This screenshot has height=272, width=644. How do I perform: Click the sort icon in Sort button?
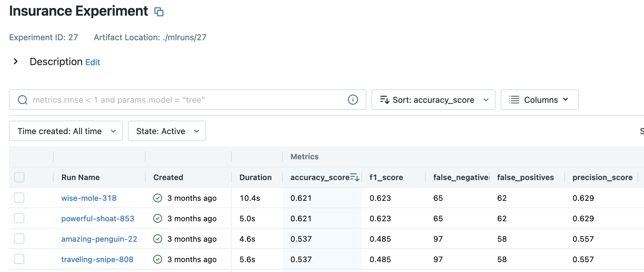385,100
